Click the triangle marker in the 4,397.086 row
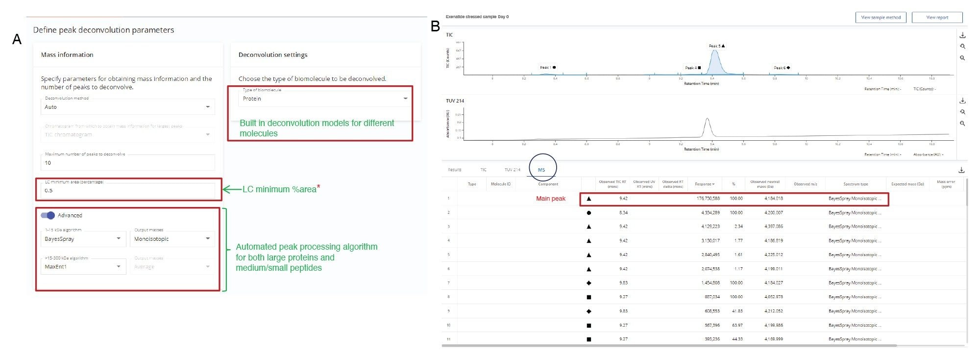Screen dimensions: 980x361 588,227
